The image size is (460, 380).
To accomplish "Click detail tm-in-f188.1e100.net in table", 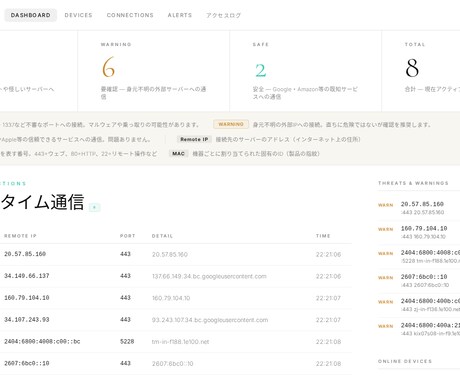I will [180, 342].
